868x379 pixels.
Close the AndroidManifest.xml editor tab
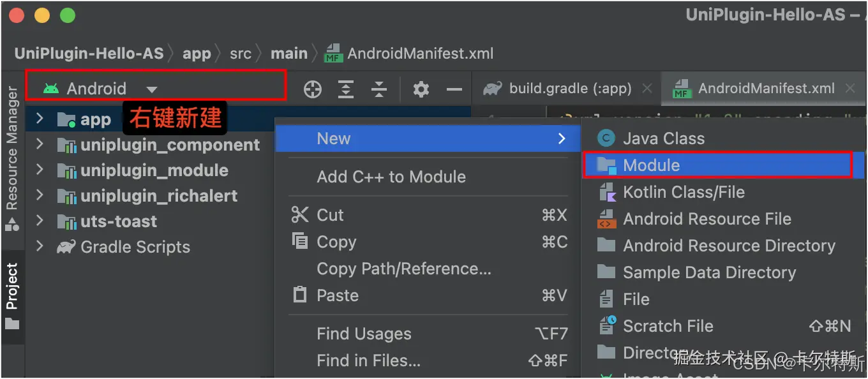click(x=850, y=89)
